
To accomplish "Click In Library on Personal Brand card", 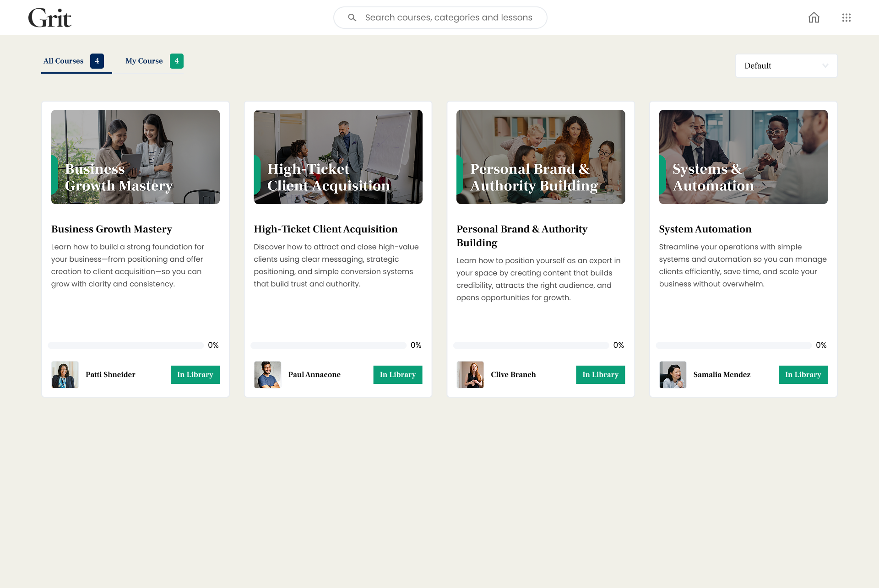I will coord(600,375).
